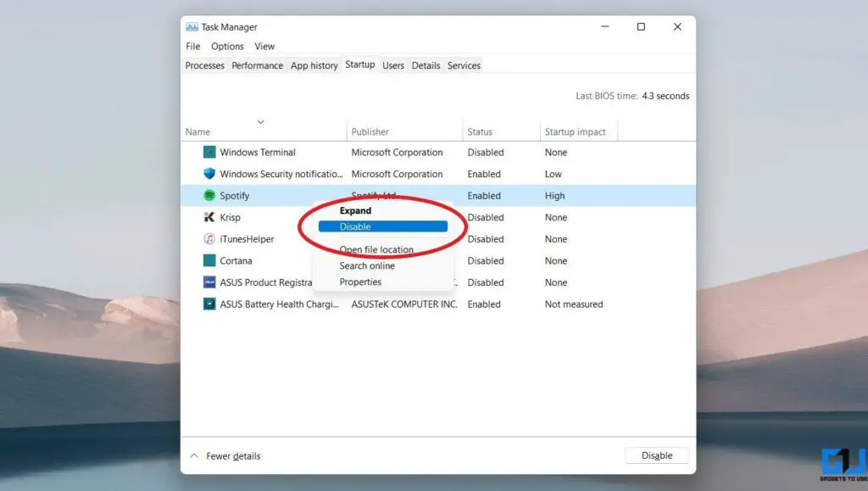Click the Windows Security notification icon
This screenshot has height=491, width=868.
pyautogui.click(x=209, y=174)
